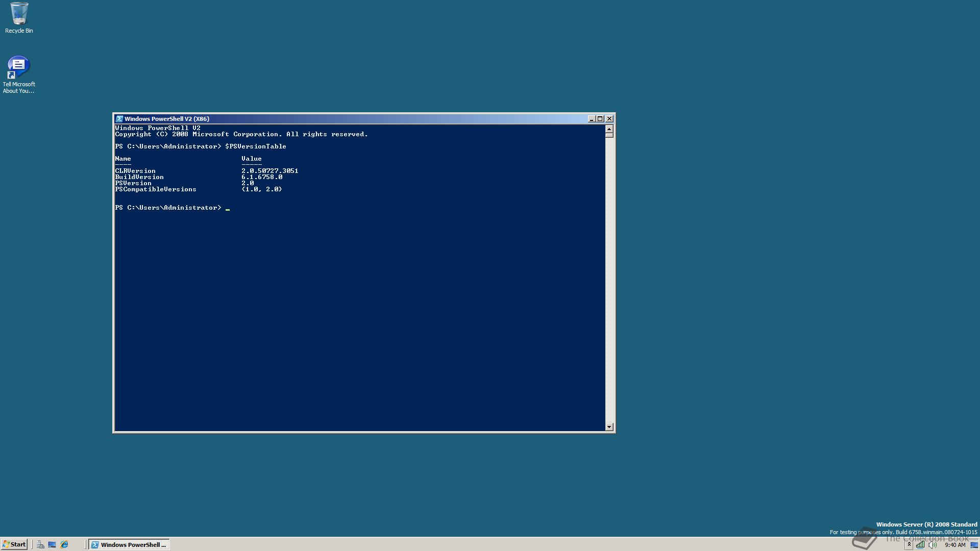
Task: Click the value {1.0, 2.0}
Action: [262, 189]
